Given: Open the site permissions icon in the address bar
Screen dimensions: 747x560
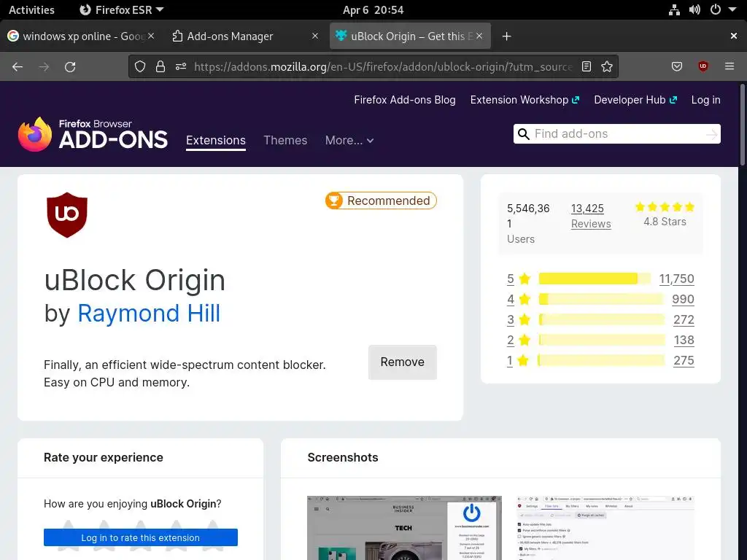Looking at the screenshot, I should pos(181,66).
